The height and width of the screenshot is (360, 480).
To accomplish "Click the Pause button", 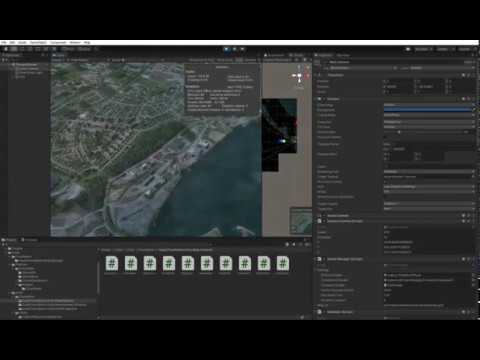I will click(x=235, y=49).
